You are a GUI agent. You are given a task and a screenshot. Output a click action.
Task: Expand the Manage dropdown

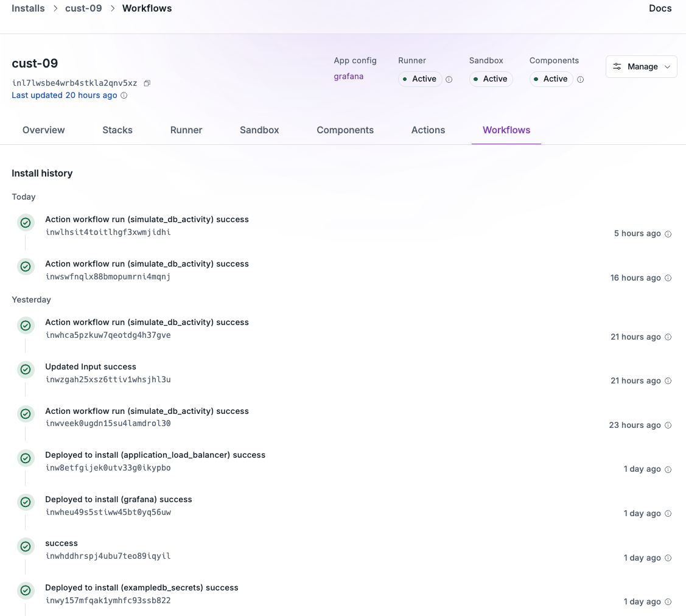[668, 66]
